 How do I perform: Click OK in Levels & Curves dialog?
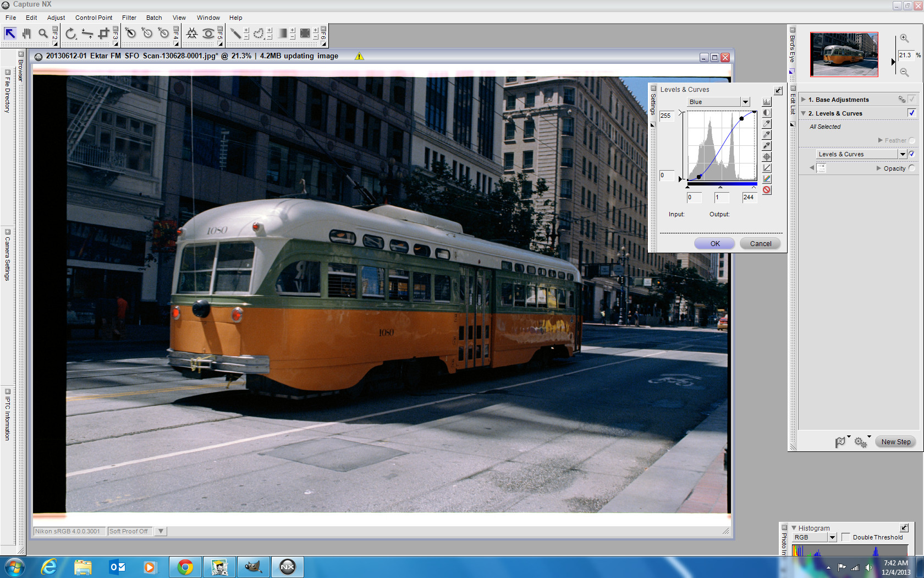[x=714, y=243]
